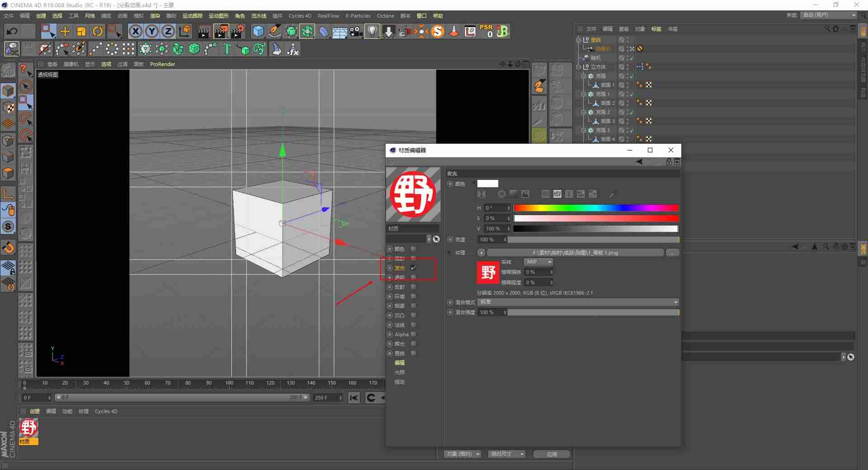Open Edit Render Settings clapperboard with gear
The height and width of the screenshot is (470, 868).
coord(238,31)
